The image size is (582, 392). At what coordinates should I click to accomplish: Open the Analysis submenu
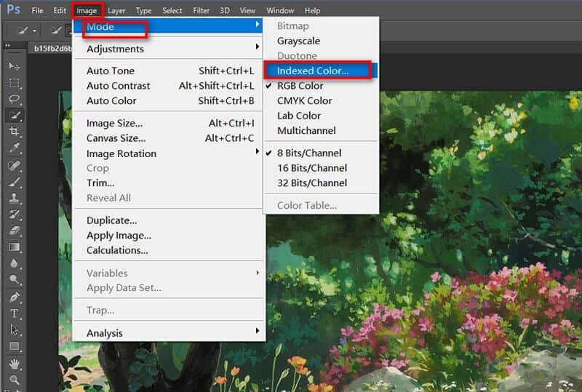coord(105,333)
